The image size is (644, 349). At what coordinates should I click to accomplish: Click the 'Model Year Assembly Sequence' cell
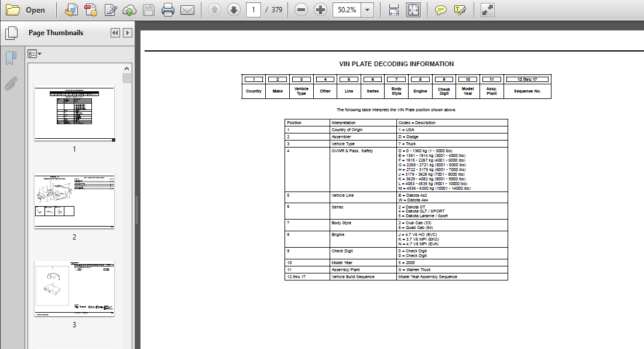(452, 277)
